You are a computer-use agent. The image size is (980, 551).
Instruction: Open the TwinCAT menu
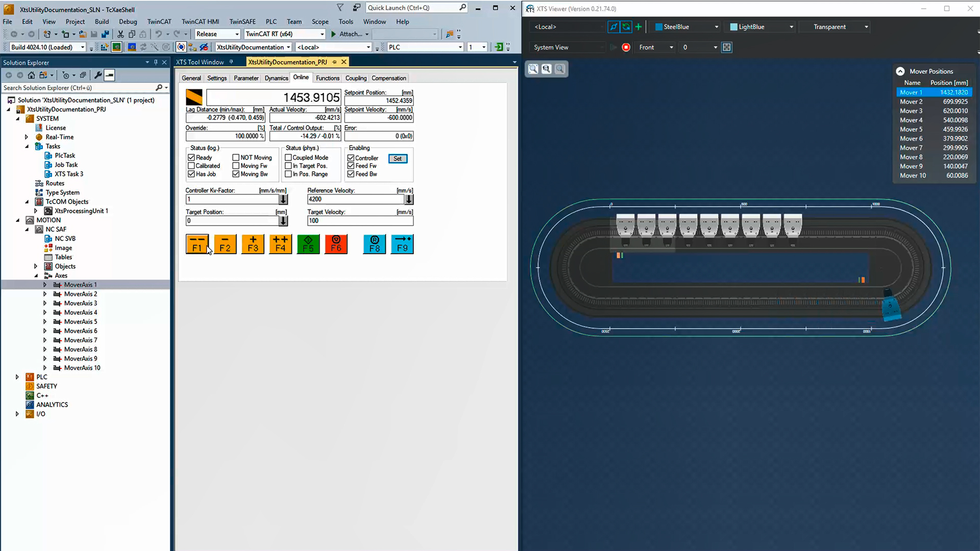click(x=159, y=21)
